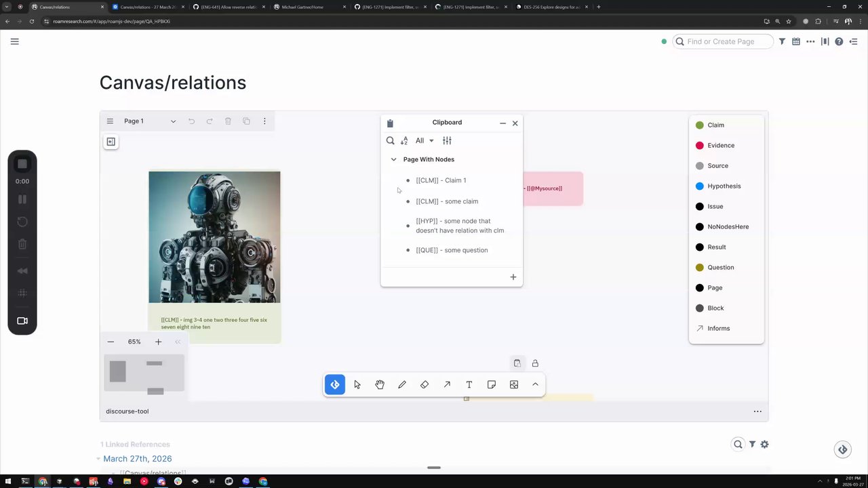Open the All filter dropdown in Clipboard
868x488 pixels.
click(x=425, y=140)
